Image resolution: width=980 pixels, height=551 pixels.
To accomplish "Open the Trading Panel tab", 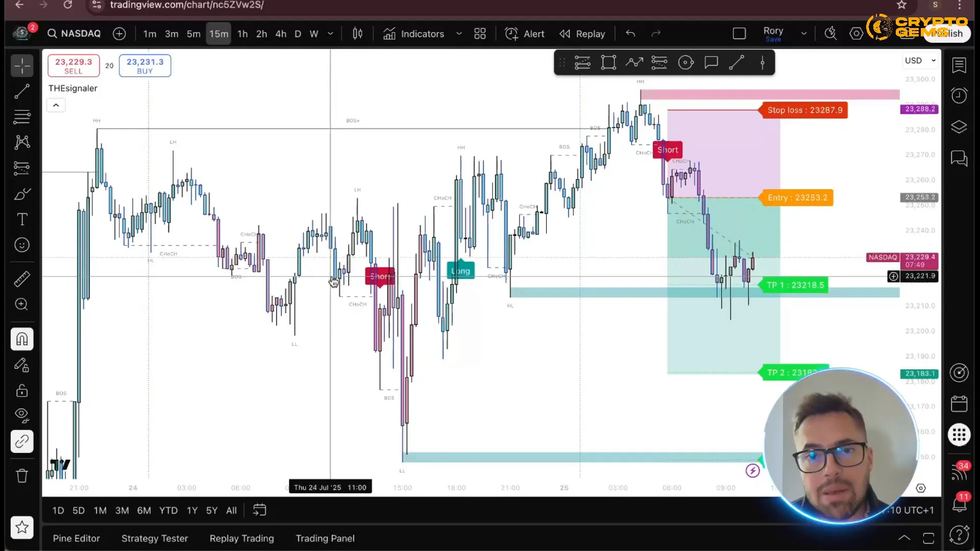I will pyautogui.click(x=325, y=538).
